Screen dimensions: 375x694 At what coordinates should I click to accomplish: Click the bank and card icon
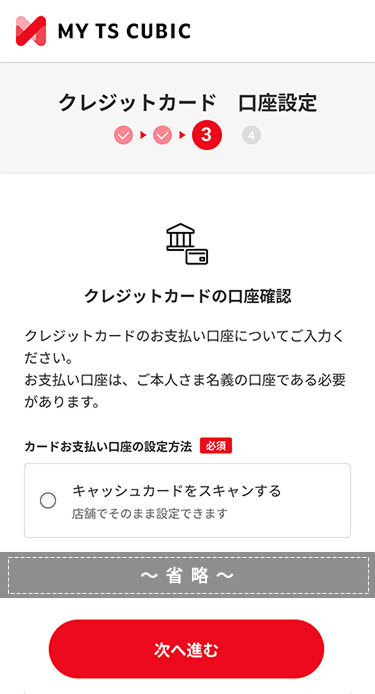187,244
